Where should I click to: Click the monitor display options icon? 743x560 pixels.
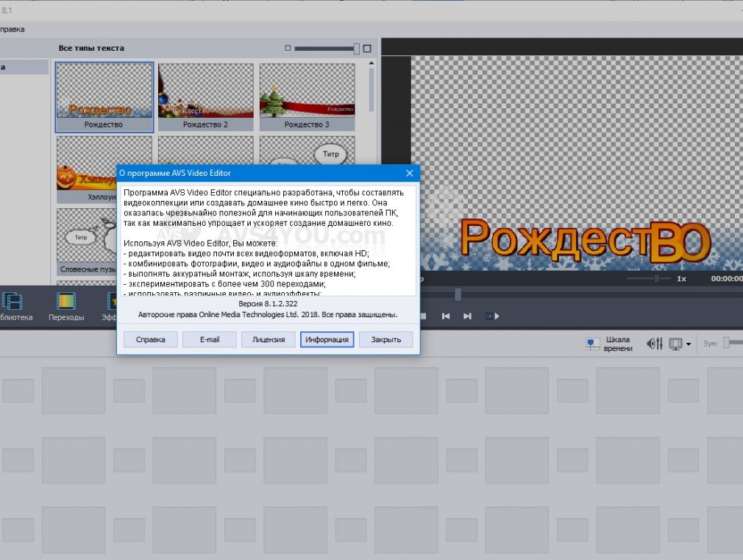coord(675,344)
